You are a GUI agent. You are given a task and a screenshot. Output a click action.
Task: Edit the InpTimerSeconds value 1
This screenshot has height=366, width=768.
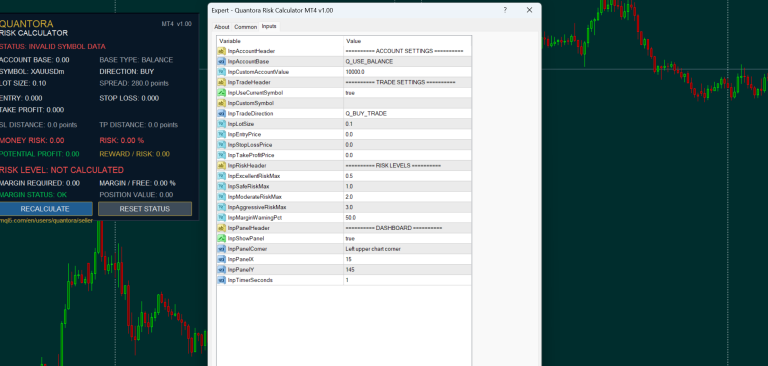[408, 280]
